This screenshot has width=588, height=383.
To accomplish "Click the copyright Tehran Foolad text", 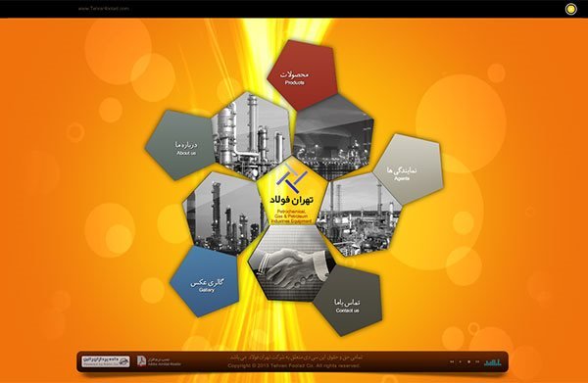I will click(x=294, y=365).
